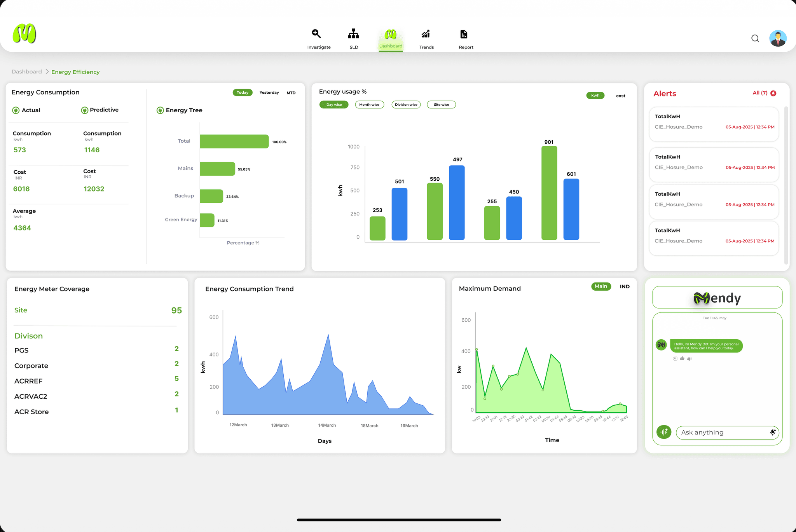Open the user profile avatar
Screen dimensions: 796x532
pyautogui.click(x=778, y=38)
